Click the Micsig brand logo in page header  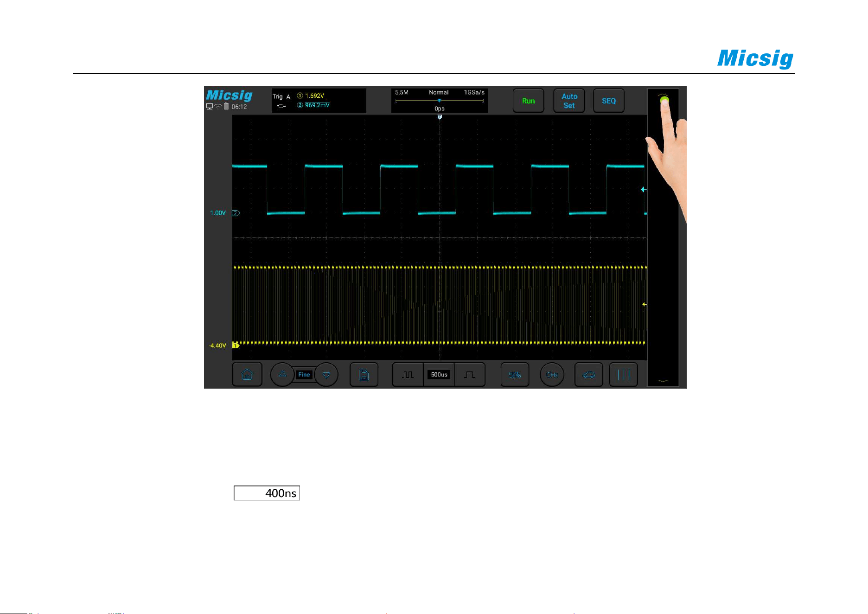tap(755, 59)
